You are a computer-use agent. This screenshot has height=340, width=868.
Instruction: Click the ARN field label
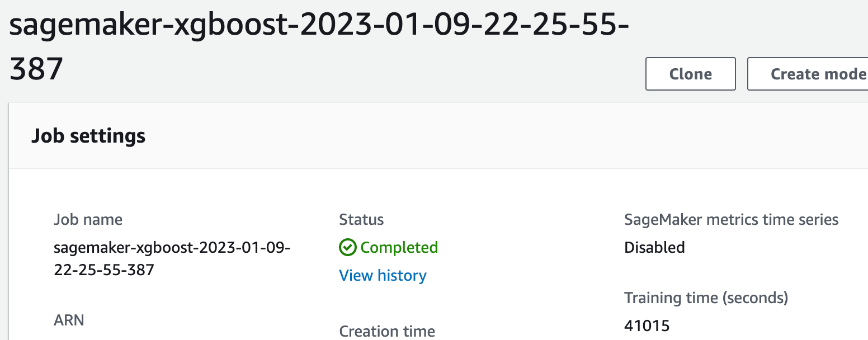click(x=69, y=320)
